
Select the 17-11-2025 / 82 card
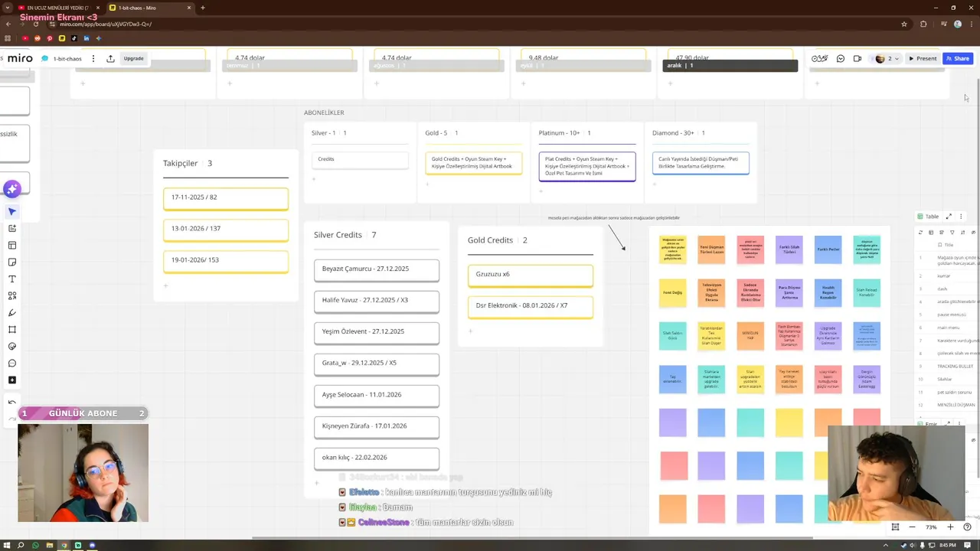[226, 198]
